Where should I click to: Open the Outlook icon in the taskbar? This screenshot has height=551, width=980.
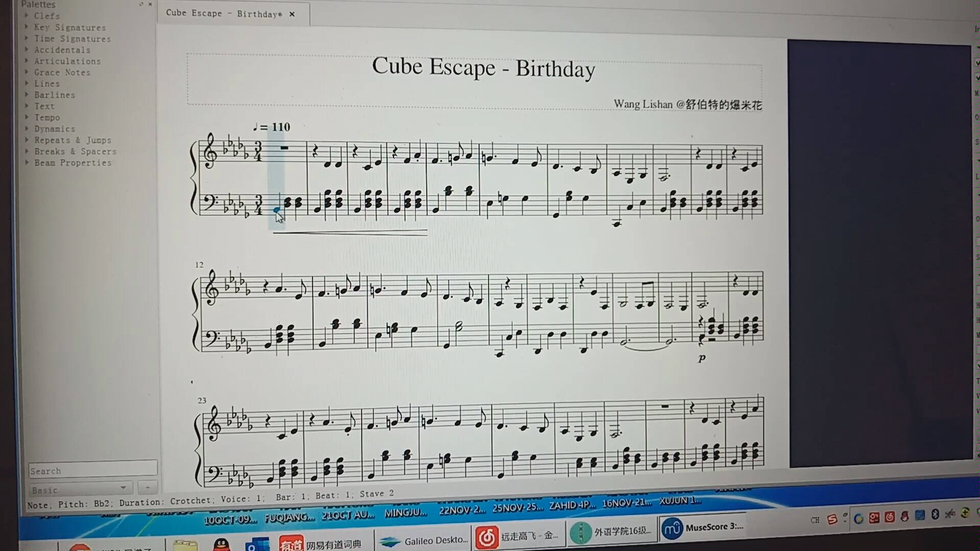[x=257, y=544]
